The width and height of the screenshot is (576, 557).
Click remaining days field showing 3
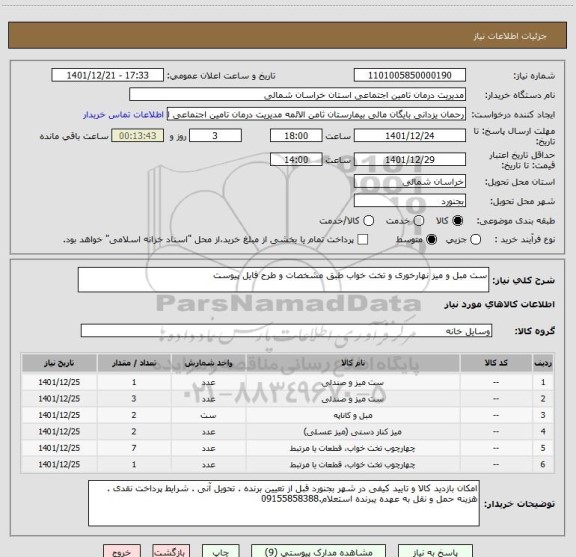(x=215, y=136)
